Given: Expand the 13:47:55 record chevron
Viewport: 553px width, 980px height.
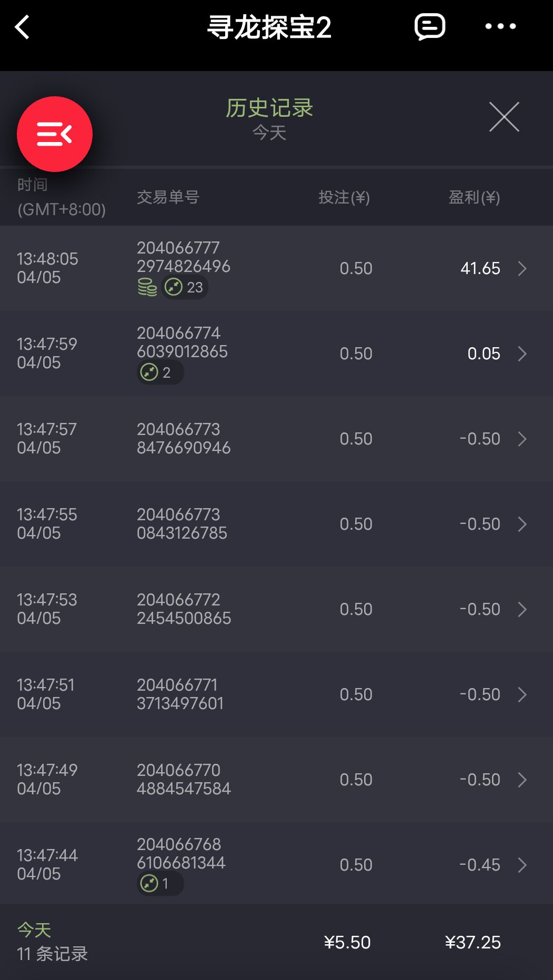Looking at the screenshot, I should point(522,524).
